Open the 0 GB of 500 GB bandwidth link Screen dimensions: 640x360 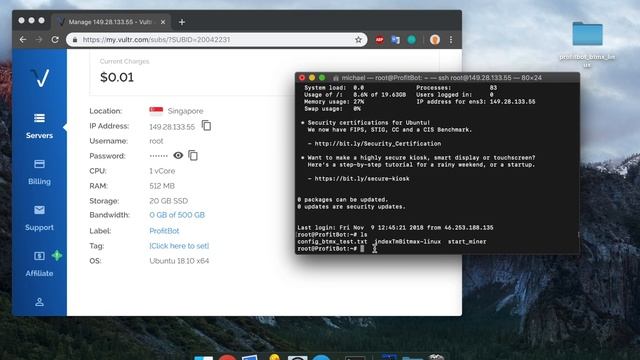pyautogui.click(x=177, y=215)
